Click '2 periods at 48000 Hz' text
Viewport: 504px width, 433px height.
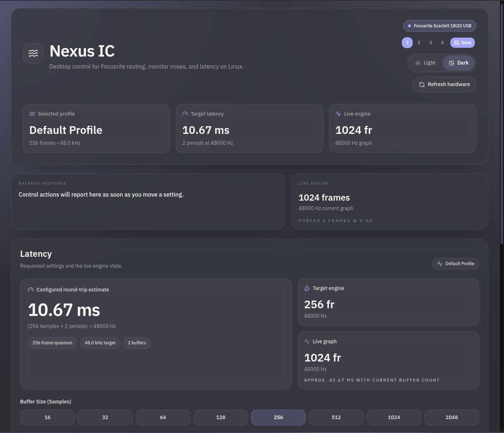(x=208, y=143)
